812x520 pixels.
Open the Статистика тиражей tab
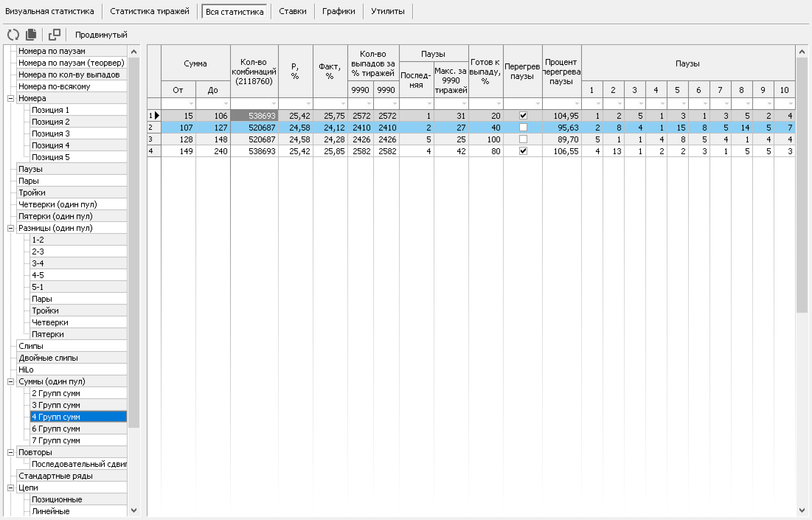coord(149,11)
